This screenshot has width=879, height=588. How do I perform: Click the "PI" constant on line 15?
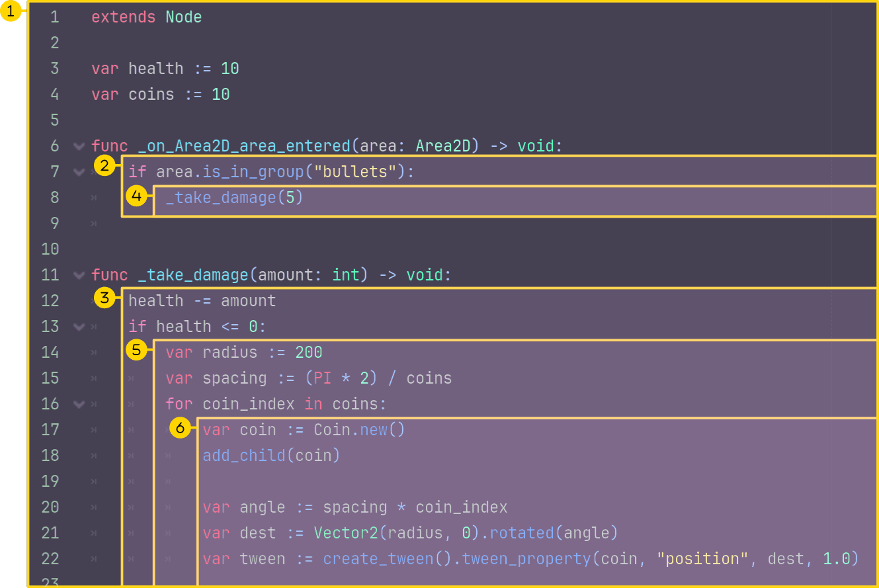pyautogui.click(x=323, y=378)
